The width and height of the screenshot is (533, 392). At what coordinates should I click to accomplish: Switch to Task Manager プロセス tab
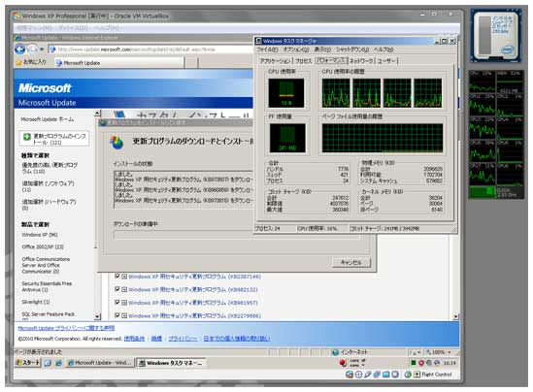(x=303, y=61)
